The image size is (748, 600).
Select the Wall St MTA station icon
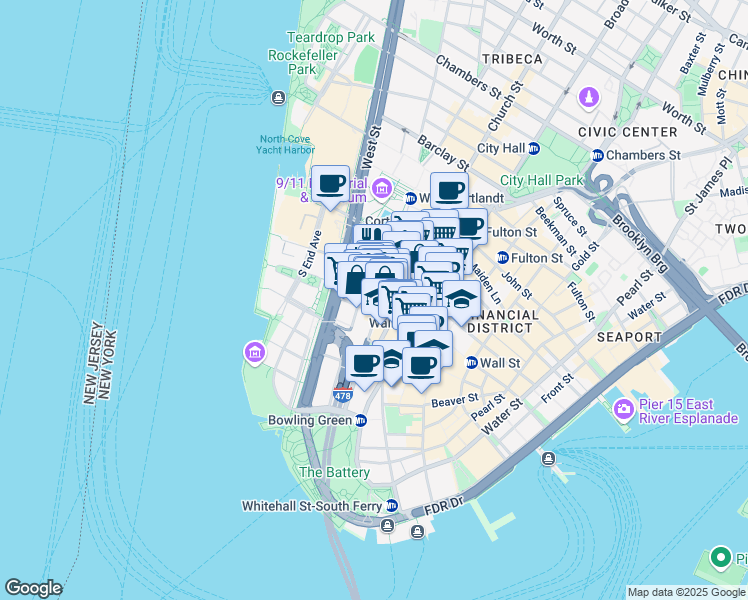click(472, 363)
